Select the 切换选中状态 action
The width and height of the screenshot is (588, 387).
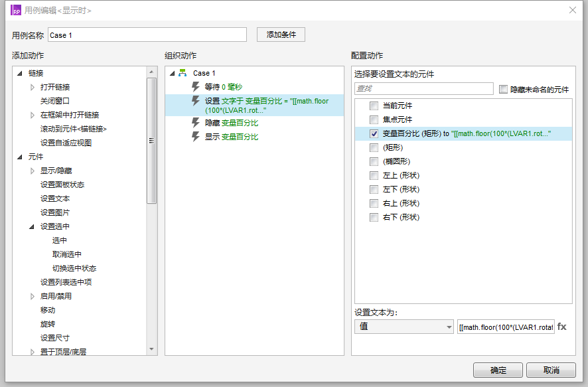click(x=74, y=268)
